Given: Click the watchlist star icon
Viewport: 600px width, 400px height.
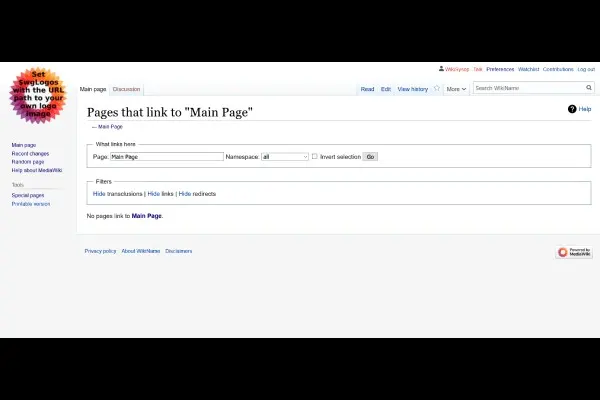Looking at the screenshot, I should click(x=436, y=89).
